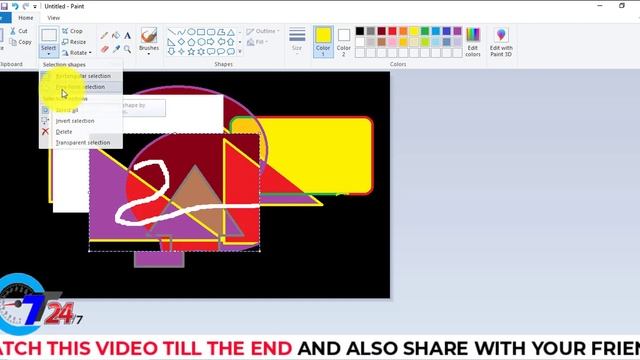Image resolution: width=640 pixels, height=360 pixels.
Task: Choose Free-form selection from menu
Action: 81,87
